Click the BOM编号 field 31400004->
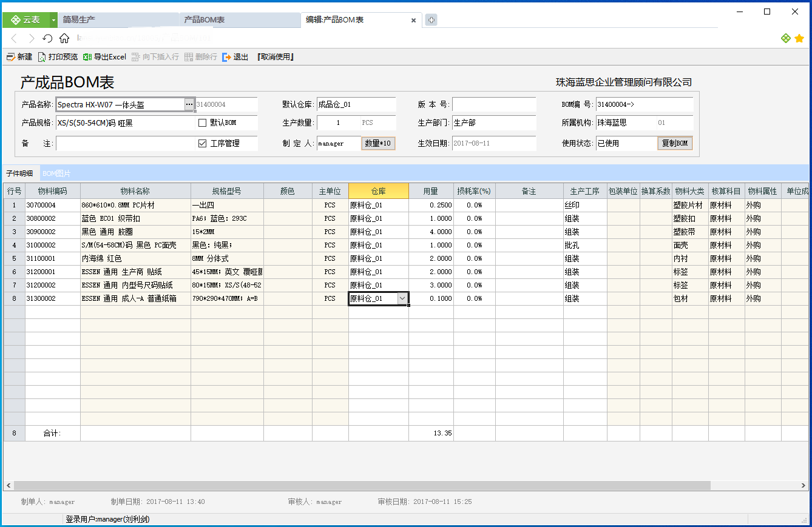This screenshot has height=527, width=812. pos(644,104)
